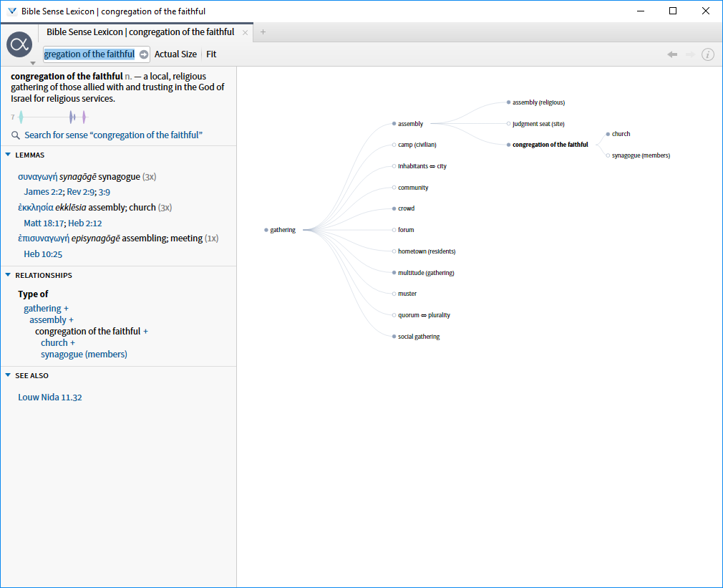
Task: Open the information panel icon
Action: pos(708,54)
